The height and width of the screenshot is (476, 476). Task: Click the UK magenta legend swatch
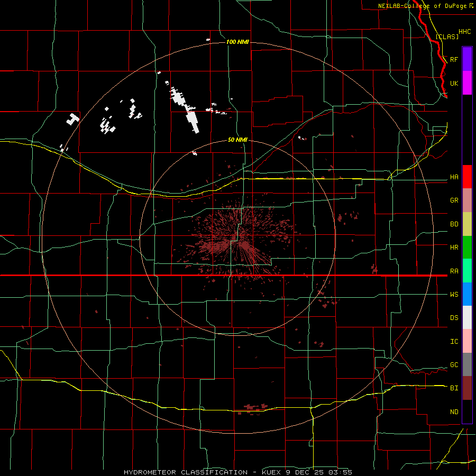(467, 83)
